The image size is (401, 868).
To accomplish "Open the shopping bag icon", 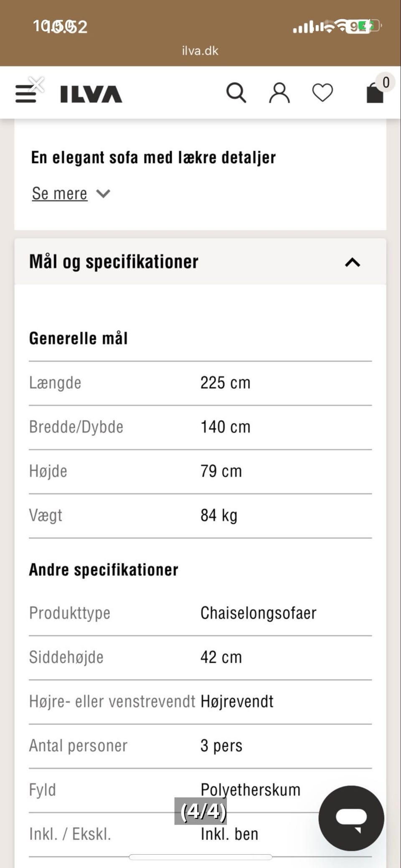I will tap(373, 93).
